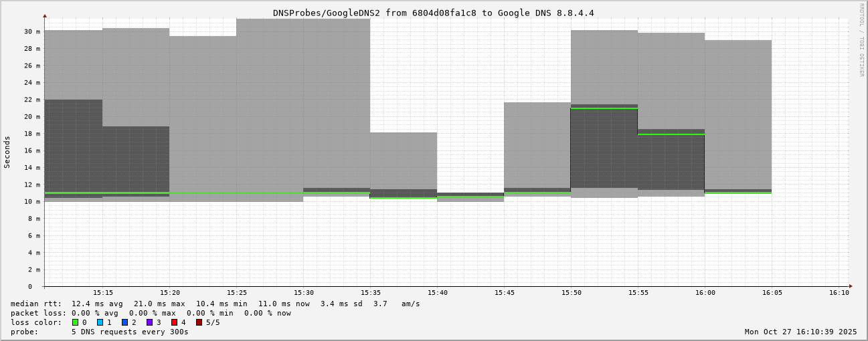Click the 30 m label on y-axis
The height and width of the screenshot is (341, 868).
click(32, 31)
